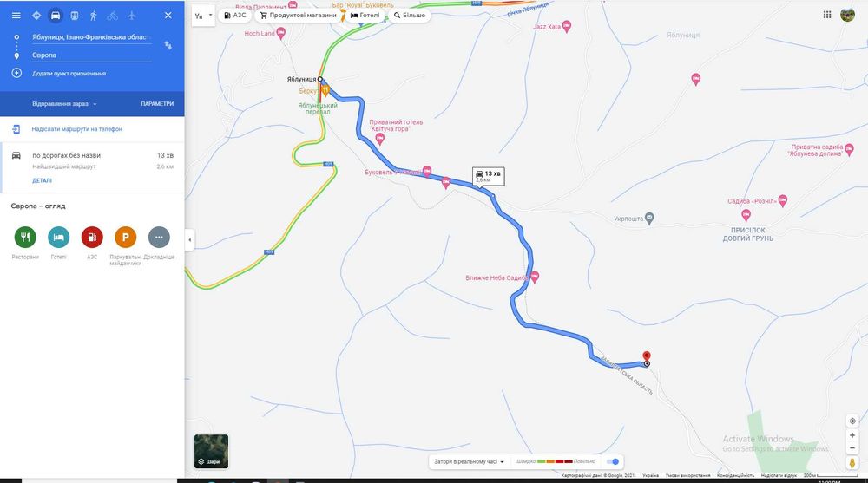Open Street View pegman
This screenshot has height=483, width=868.
point(852,463)
